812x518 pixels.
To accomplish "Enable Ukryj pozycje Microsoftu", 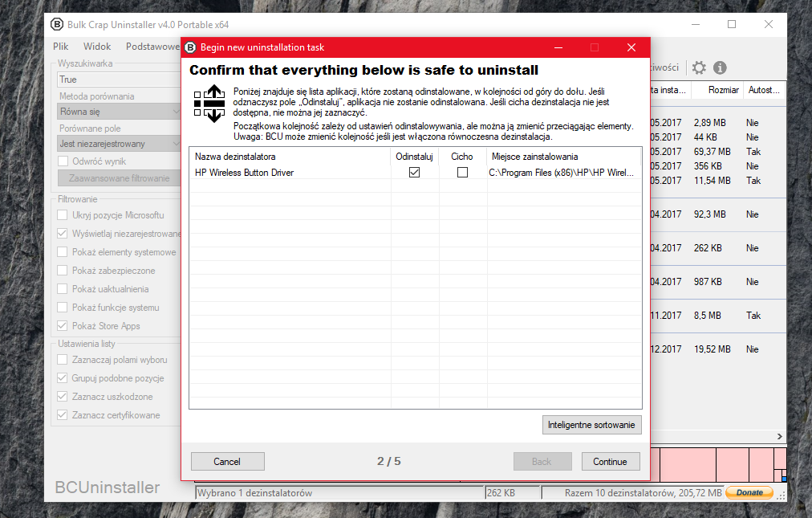I will (x=62, y=214).
